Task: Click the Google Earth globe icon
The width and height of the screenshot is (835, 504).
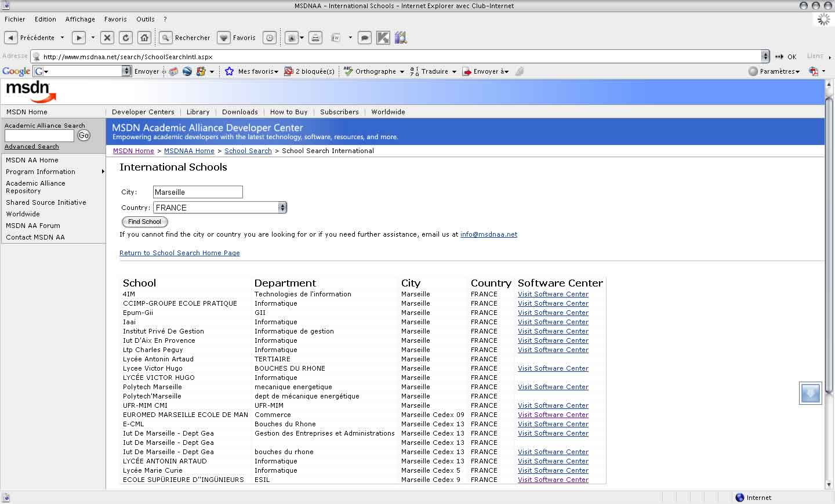Action: (x=187, y=71)
